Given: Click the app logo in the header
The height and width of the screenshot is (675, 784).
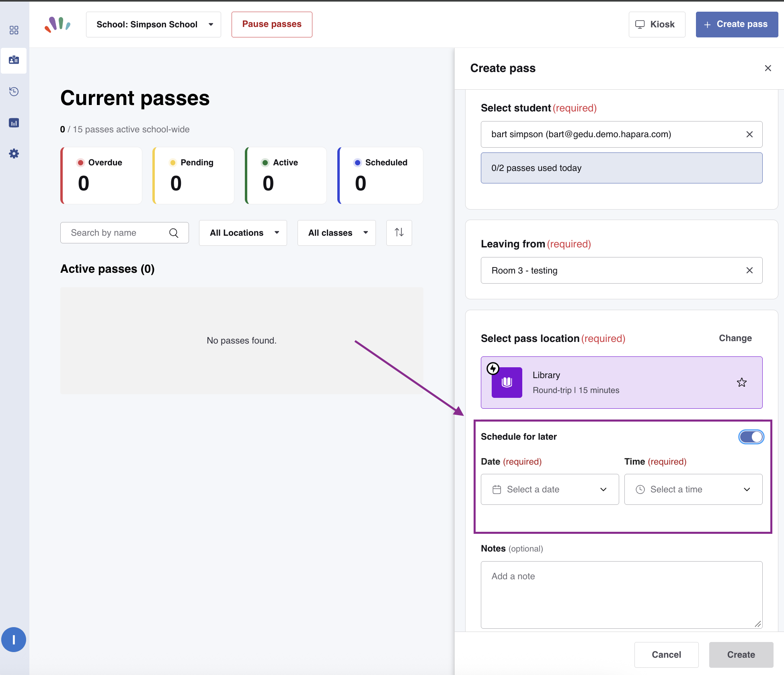Looking at the screenshot, I should pos(57,25).
